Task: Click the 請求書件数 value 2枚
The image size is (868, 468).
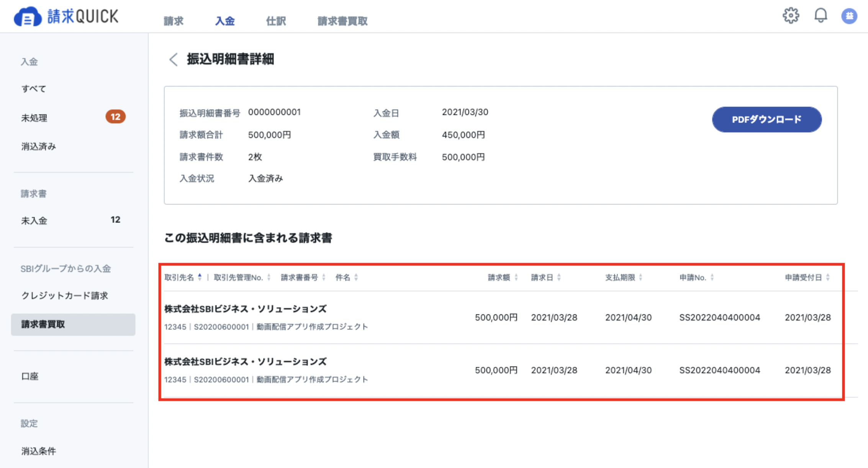Action: pos(255,157)
